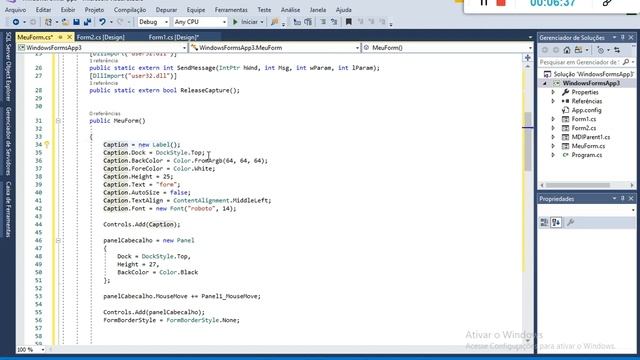Screen dimensions: 640x360
Task: Click the Save All toolbar icon
Action: (87, 22)
